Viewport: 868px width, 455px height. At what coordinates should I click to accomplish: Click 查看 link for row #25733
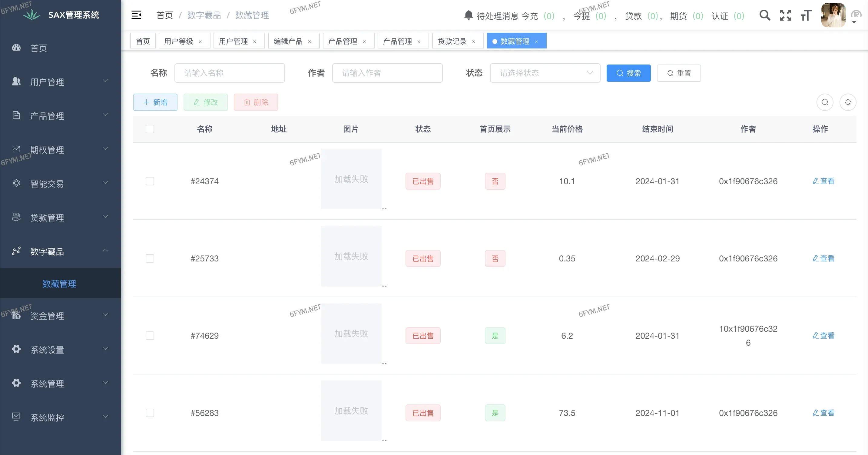pos(823,258)
